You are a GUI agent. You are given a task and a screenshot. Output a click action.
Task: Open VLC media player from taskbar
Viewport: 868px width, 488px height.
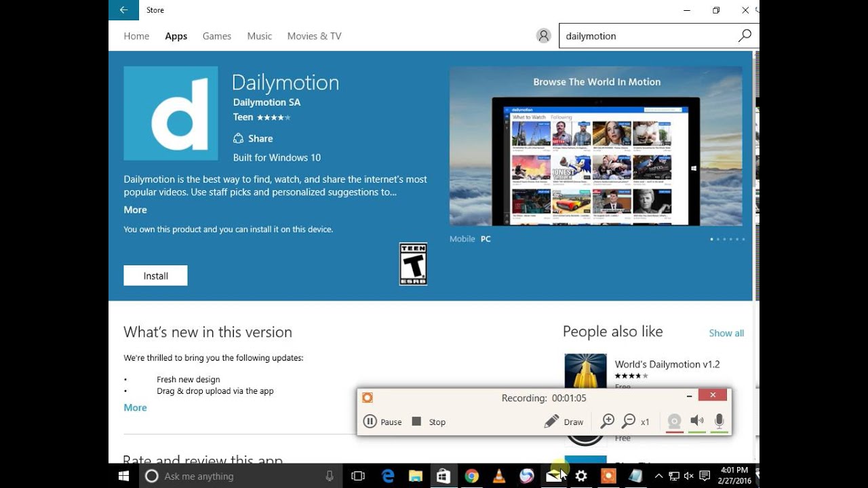pyautogui.click(x=499, y=476)
